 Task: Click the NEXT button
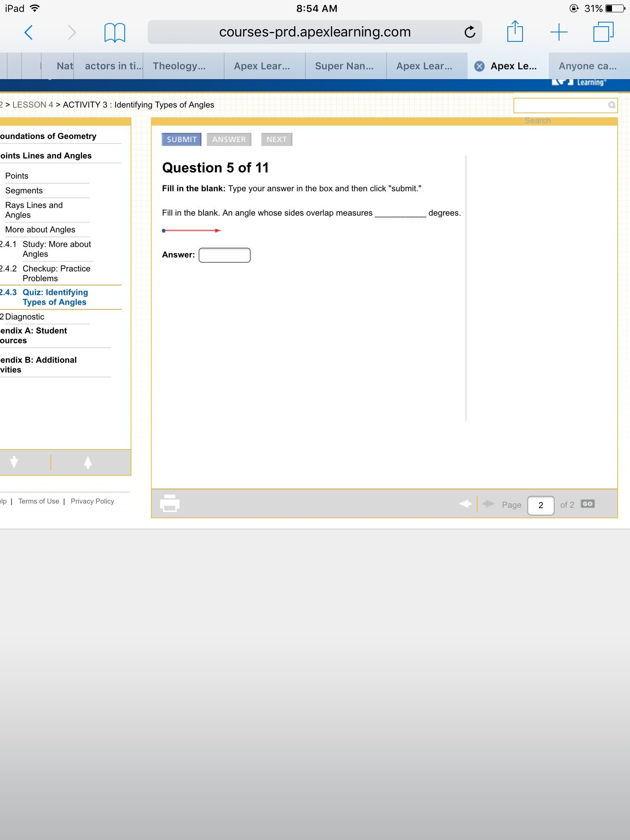[276, 139]
